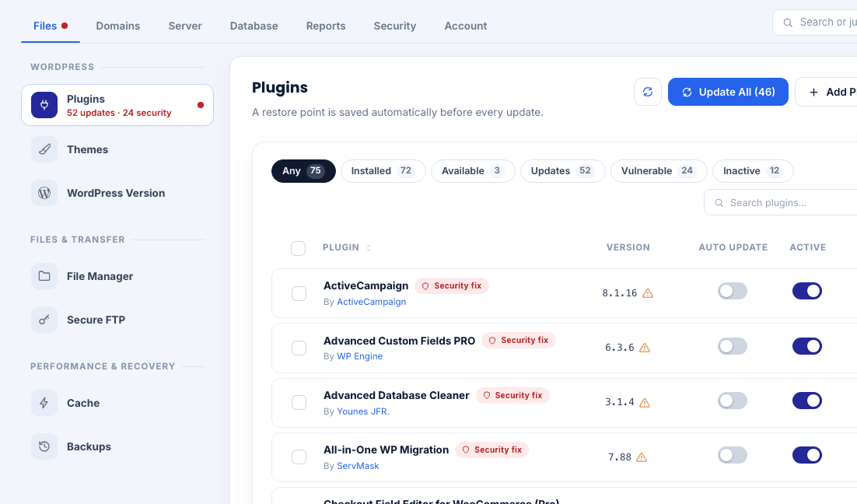The image size is (857, 504).
Task: Check the ActiveCampaign row checkbox
Action: pos(299,293)
